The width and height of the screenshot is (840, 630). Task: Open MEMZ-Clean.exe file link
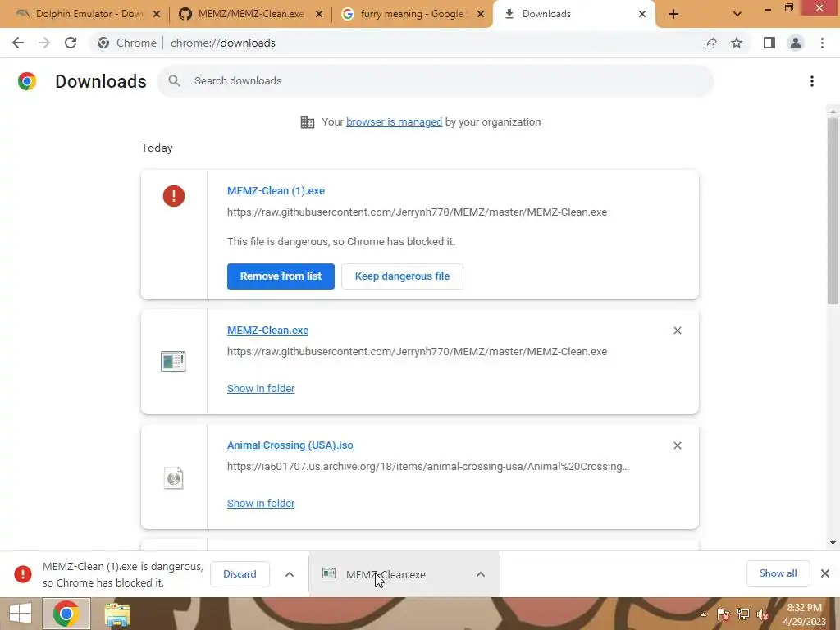pyautogui.click(x=268, y=331)
